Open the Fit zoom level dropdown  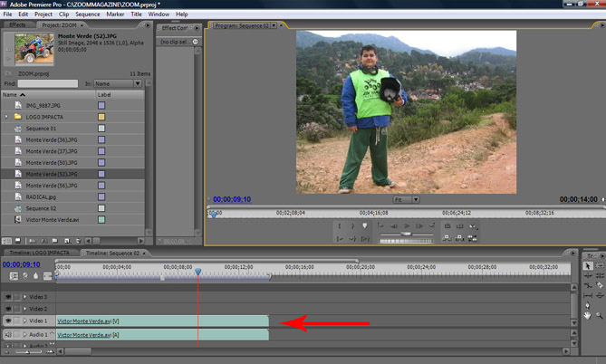coord(405,199)
